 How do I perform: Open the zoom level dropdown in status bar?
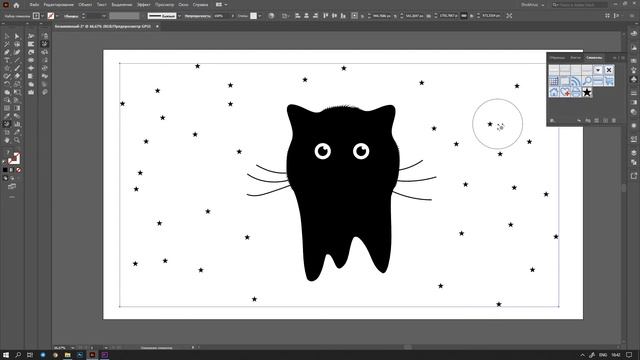pos(73,348)
